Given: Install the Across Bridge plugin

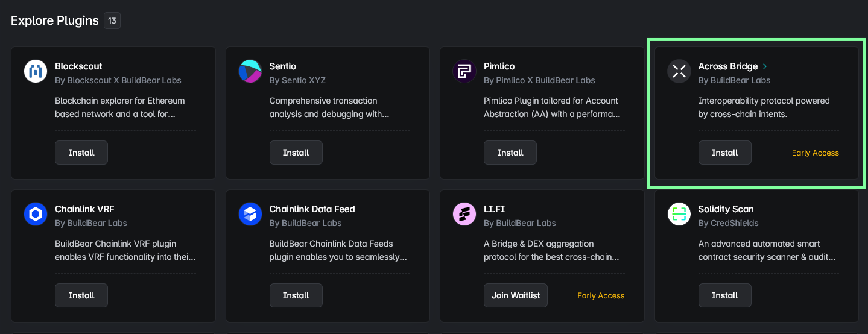Looking at the screenshot, I should 724,153.
